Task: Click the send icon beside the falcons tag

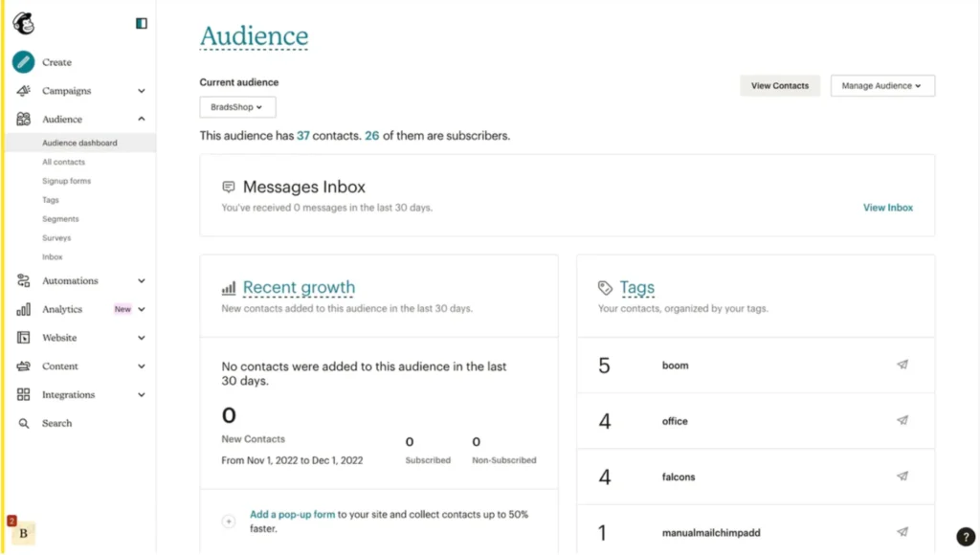Action: point(902,476)
